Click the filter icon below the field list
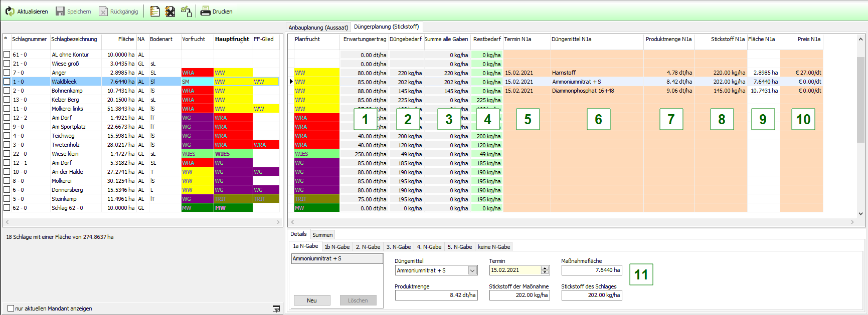 pyautogui.click(x=276, y=309)
